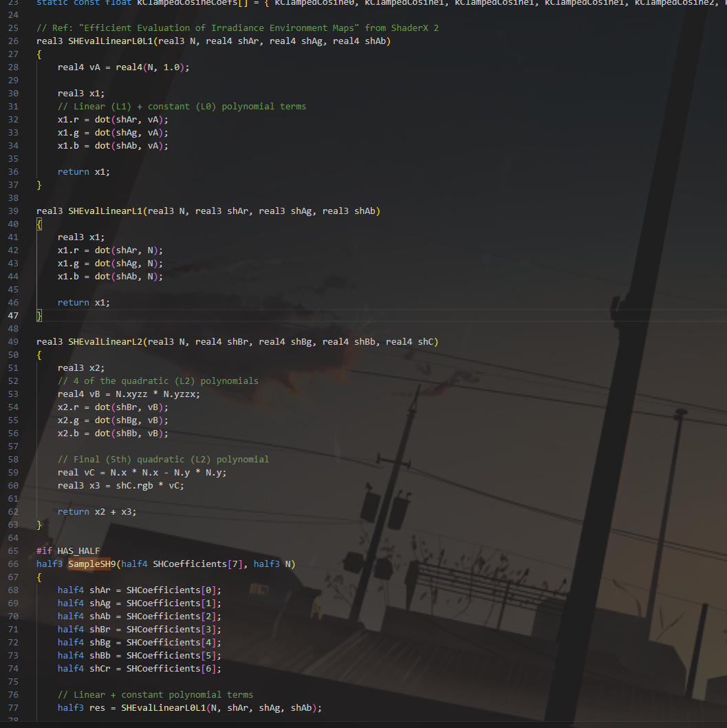
Task: Click the N.xyzz swizzle on line 53
Action: coord(131,394)
